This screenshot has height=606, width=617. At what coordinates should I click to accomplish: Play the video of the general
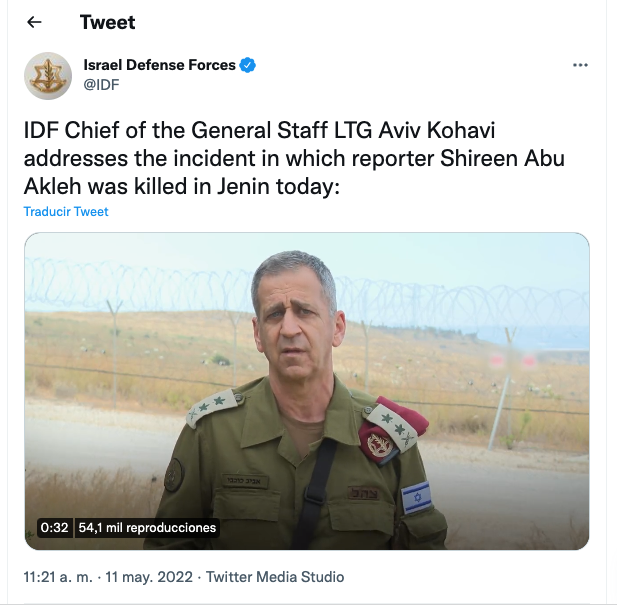(307, 390)
